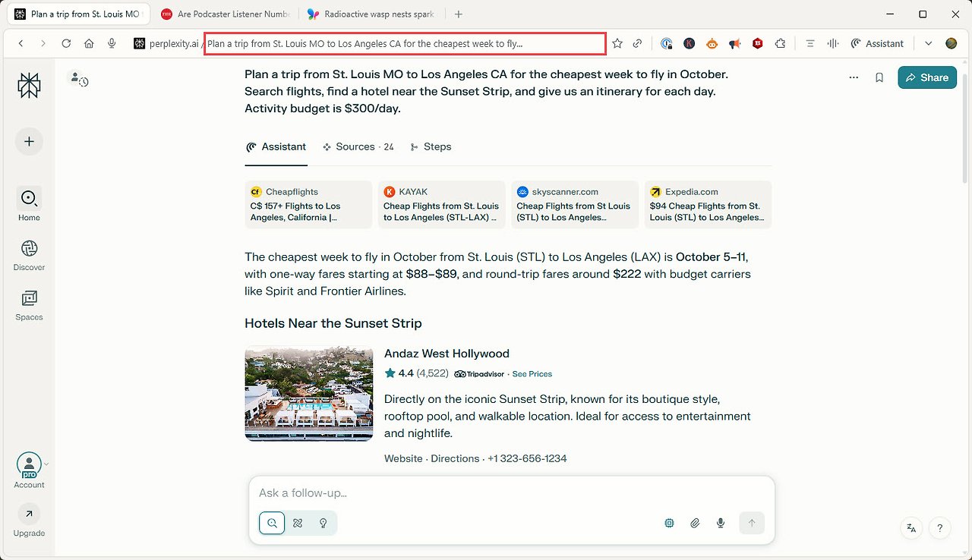The width and height of the screenshot is (972, 560).
Task: Open the language translate button
Action: (x=911, y=528)
